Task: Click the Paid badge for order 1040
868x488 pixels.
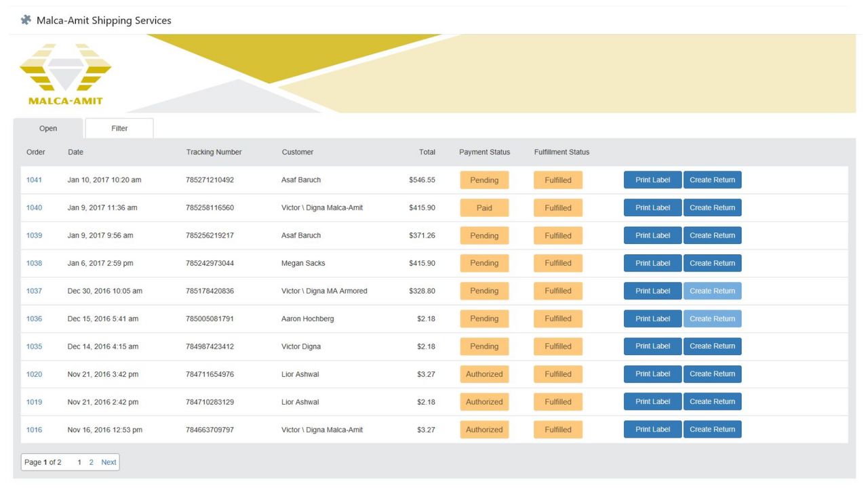Action: click(484, 207)
